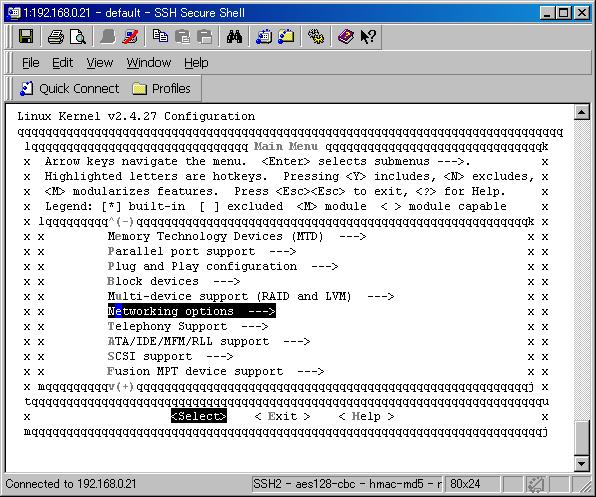Viewport: 596px width, 497px height.
Task: Open the Edit menu
Action: 62,63
